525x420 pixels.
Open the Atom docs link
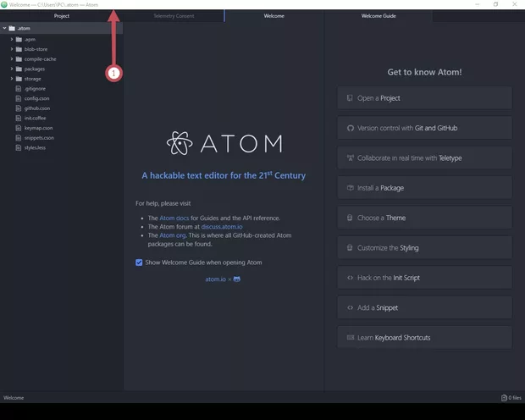point(174,218)
